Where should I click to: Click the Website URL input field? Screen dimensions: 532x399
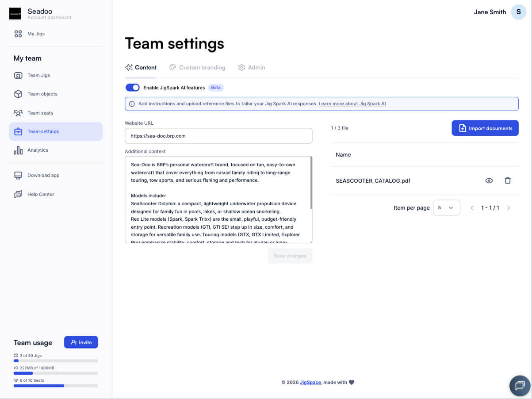218,136
